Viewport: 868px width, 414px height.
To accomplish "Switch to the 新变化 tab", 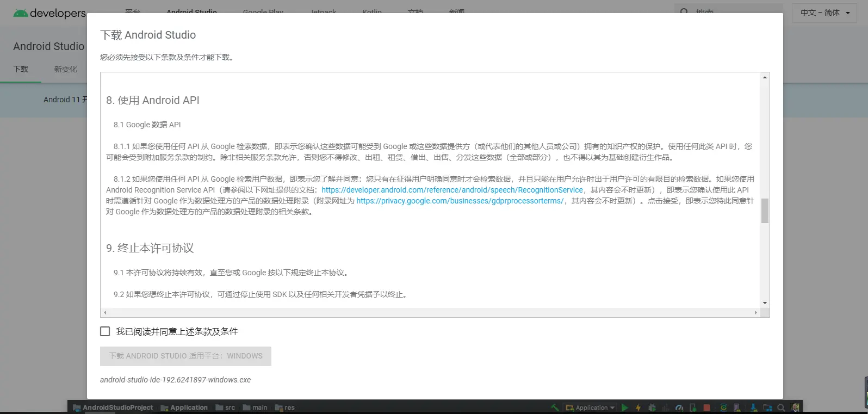I will point(66,69).
